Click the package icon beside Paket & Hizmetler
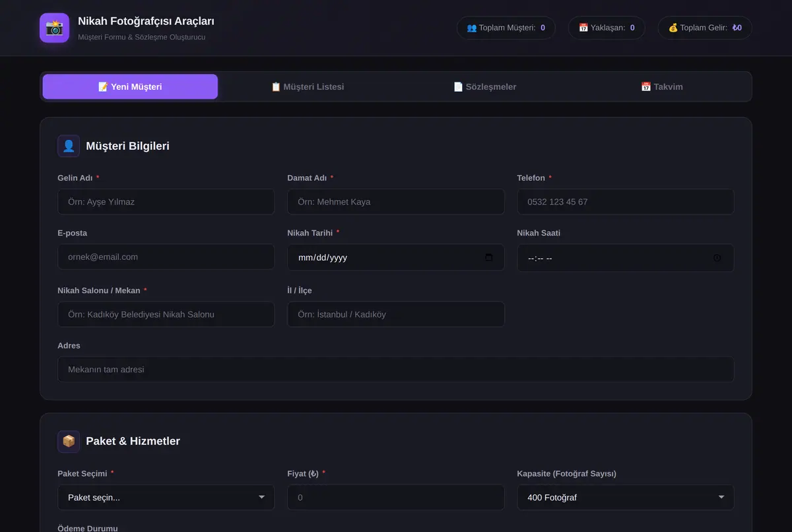 click(69, 441)
